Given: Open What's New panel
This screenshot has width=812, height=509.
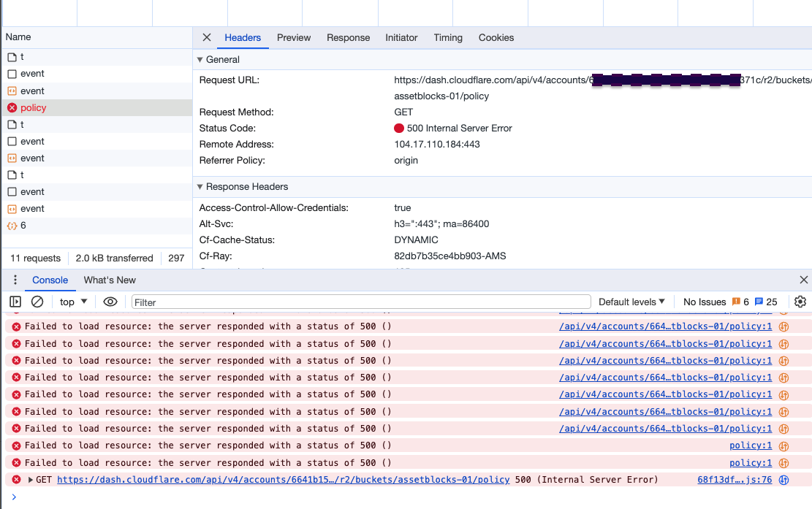Looking at the screenshot, I should (x=110, y=280).
